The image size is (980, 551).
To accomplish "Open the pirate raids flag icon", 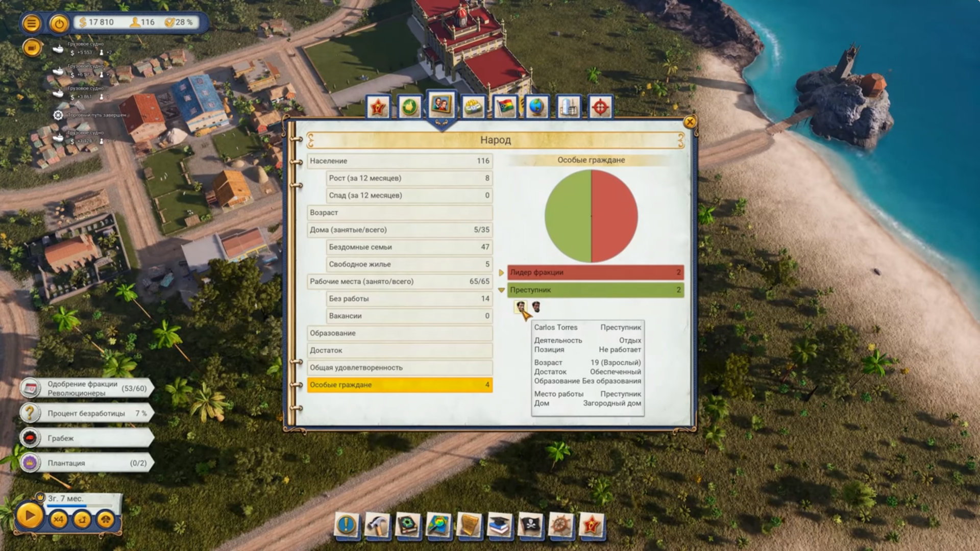I will 530,525.
